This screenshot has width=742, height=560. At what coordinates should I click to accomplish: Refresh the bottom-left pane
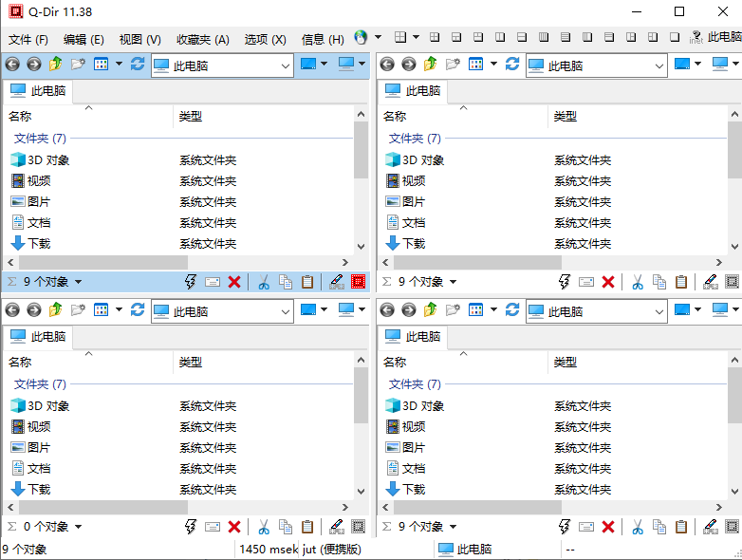tap(138, 309)
